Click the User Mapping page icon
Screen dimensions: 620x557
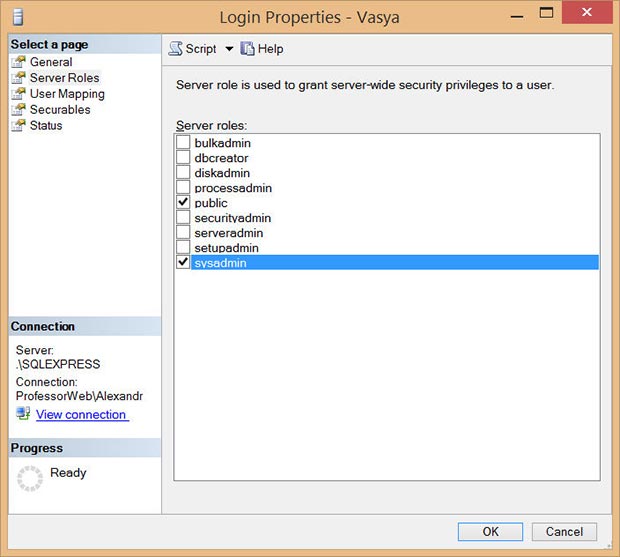pyautogui.click(x=18, y=93)
